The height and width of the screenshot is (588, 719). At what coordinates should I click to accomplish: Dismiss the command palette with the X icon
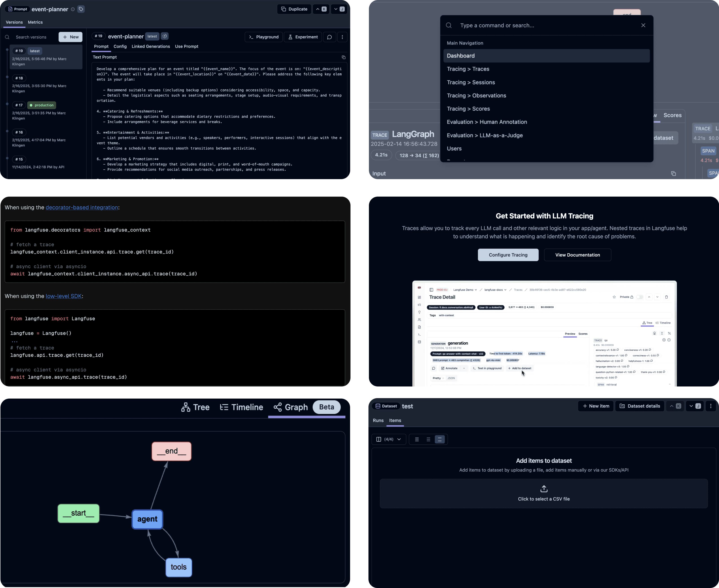pyautogui.click(x=643, y=25)
